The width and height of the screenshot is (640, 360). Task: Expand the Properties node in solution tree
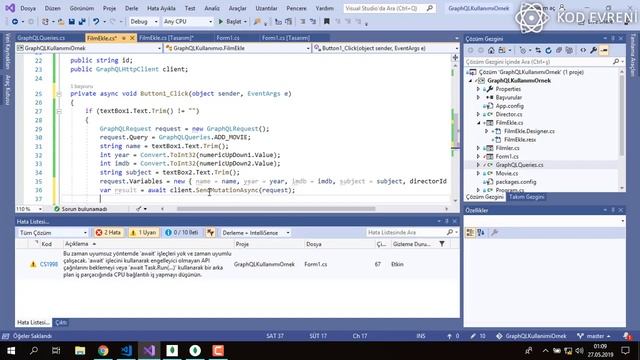(x=478, y=89)
